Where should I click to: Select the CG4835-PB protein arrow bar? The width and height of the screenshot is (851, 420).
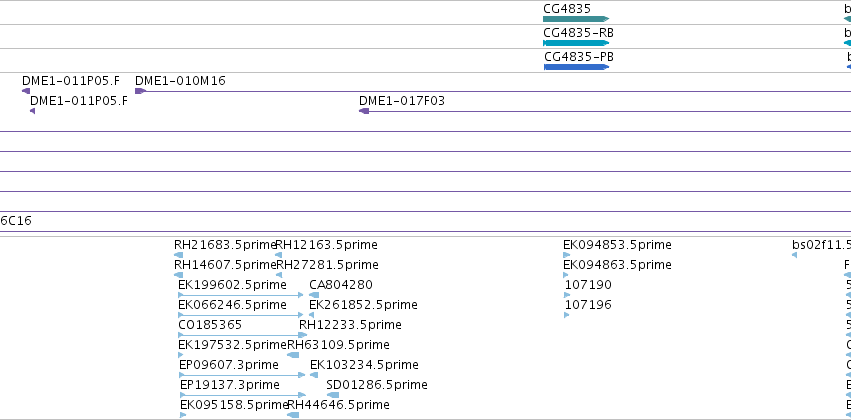[x=576, y=67]
